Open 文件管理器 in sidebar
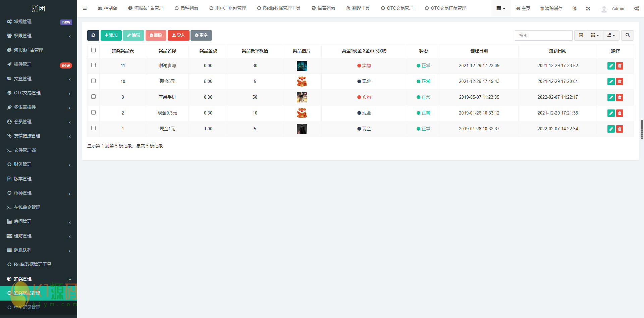 point(39,150)
